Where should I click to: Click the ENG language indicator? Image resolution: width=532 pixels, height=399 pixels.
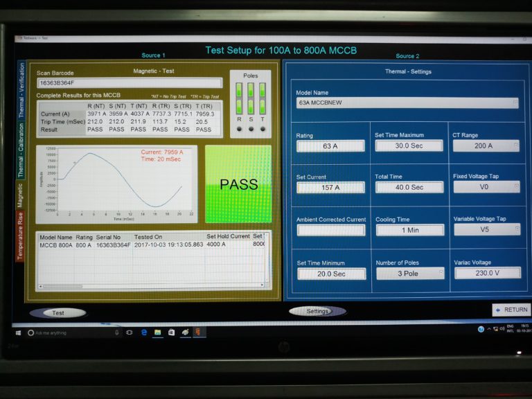(510, 328)
